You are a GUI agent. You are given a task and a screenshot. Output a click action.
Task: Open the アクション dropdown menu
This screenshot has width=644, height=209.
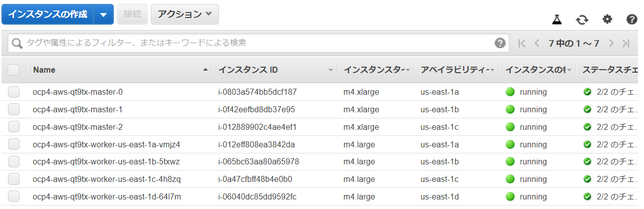point(185,15)
